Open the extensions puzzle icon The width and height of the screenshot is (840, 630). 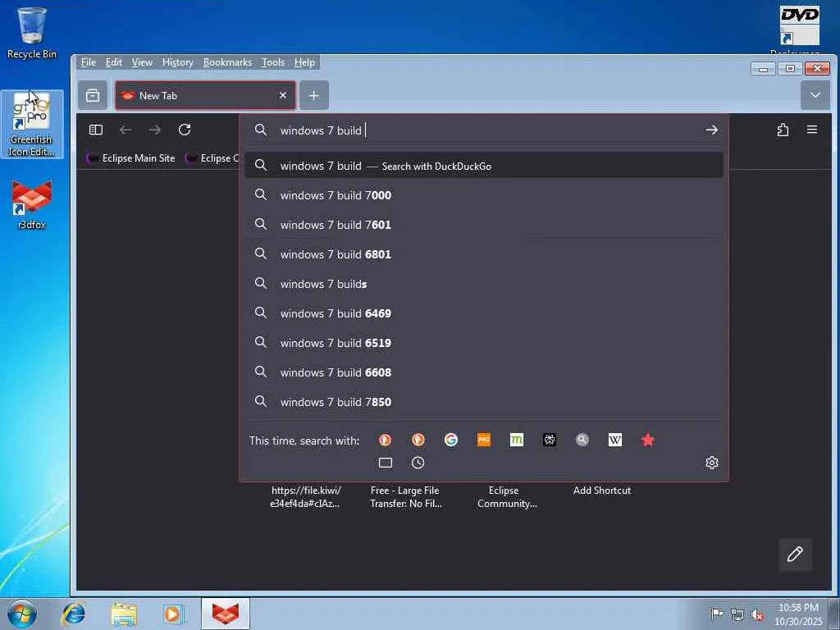783,130
